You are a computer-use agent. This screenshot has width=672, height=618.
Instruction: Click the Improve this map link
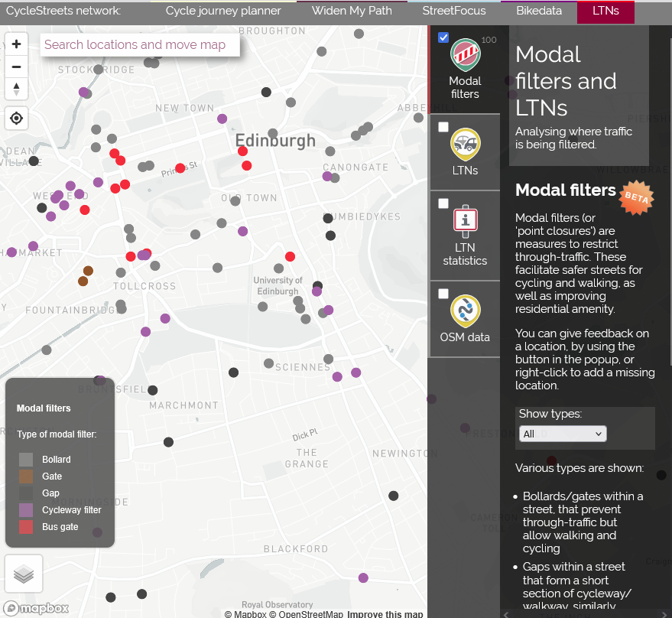[x=385, y=614]
